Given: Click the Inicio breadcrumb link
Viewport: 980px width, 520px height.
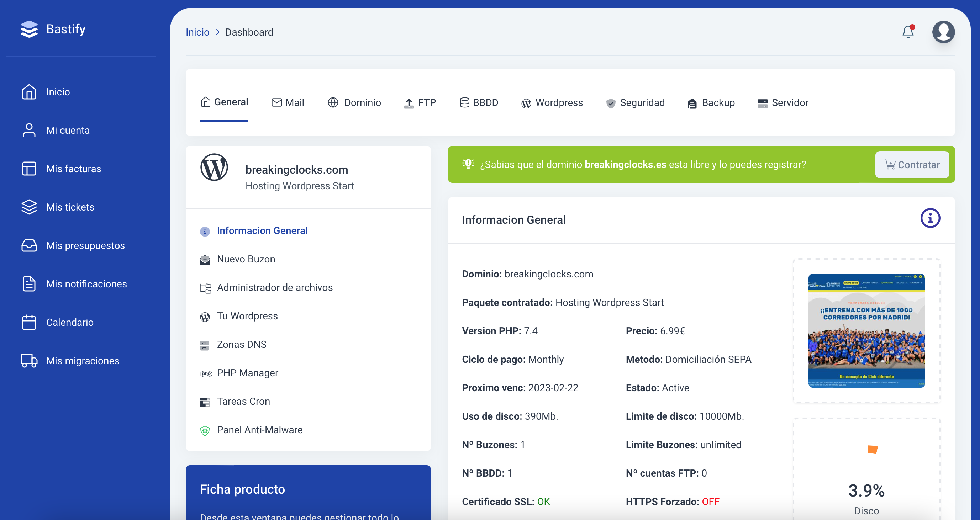Looking at the screenshot, I should click(197, 32).
